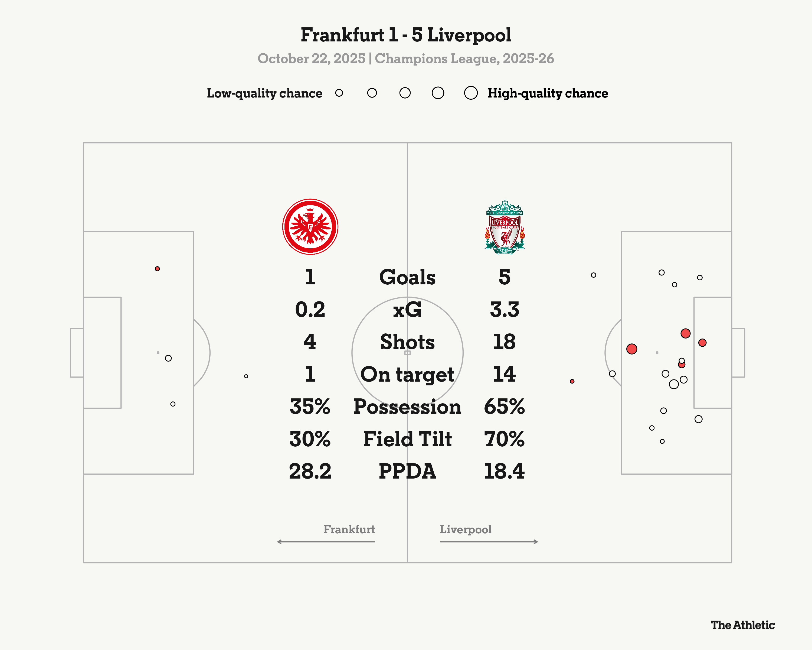Click the date and competition subtitle

coord(406,58)
